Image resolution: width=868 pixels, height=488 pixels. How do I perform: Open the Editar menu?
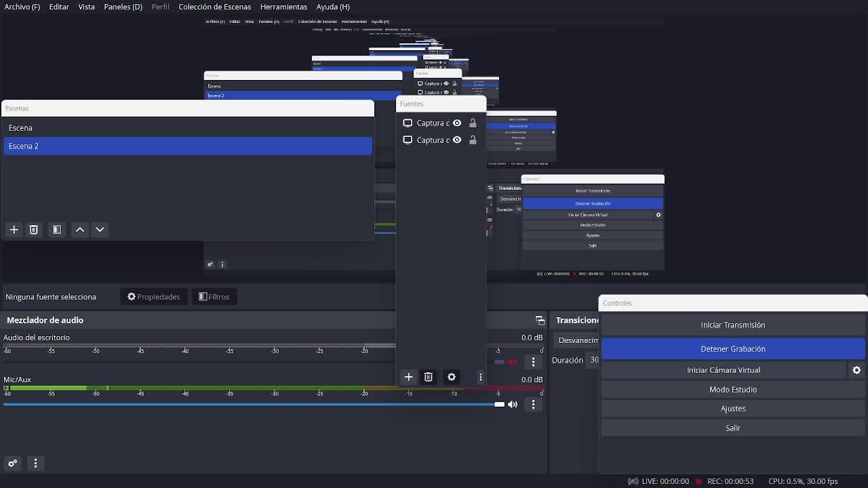59,7
